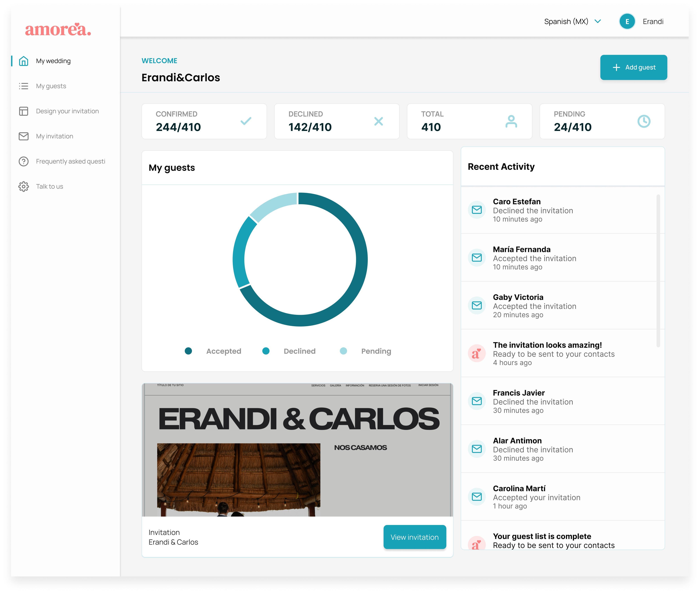Click the PENDING 24/410 card
Viewport: 700px width, 593px height.
pyautogui.click(x=602, y=121)
